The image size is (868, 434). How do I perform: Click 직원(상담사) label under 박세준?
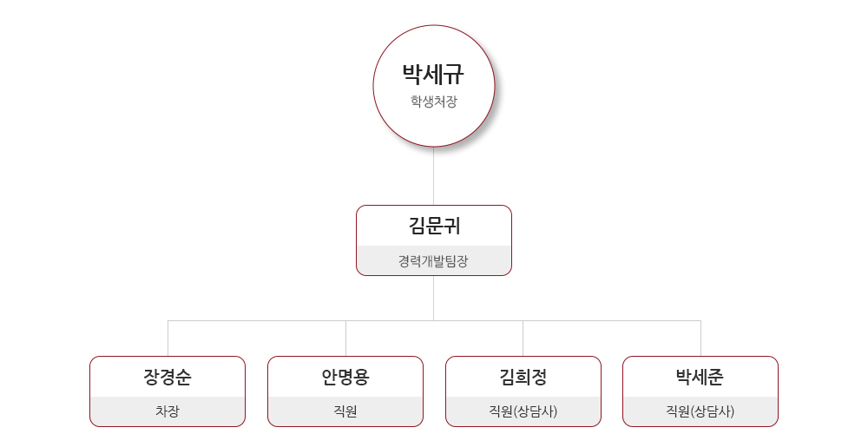tap(700, 411)
